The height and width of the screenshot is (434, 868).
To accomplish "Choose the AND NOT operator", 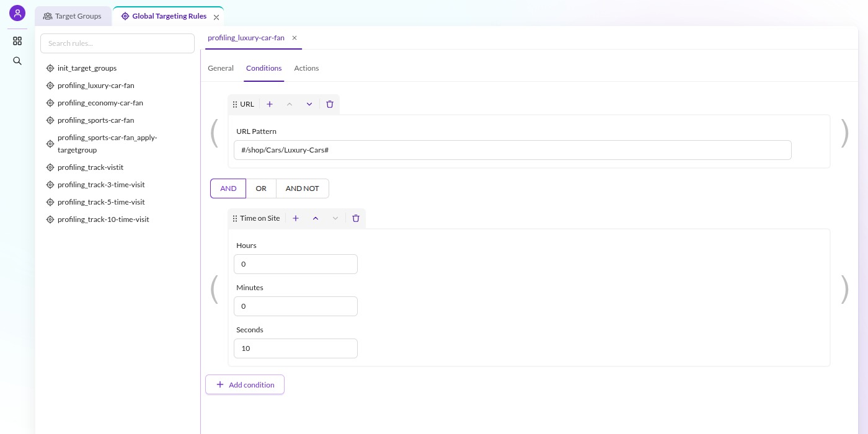I will click(x=302, y=188).
